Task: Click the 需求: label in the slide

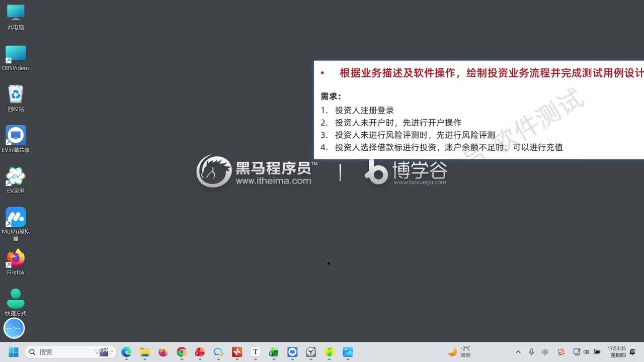Action: tap(331, 97)
